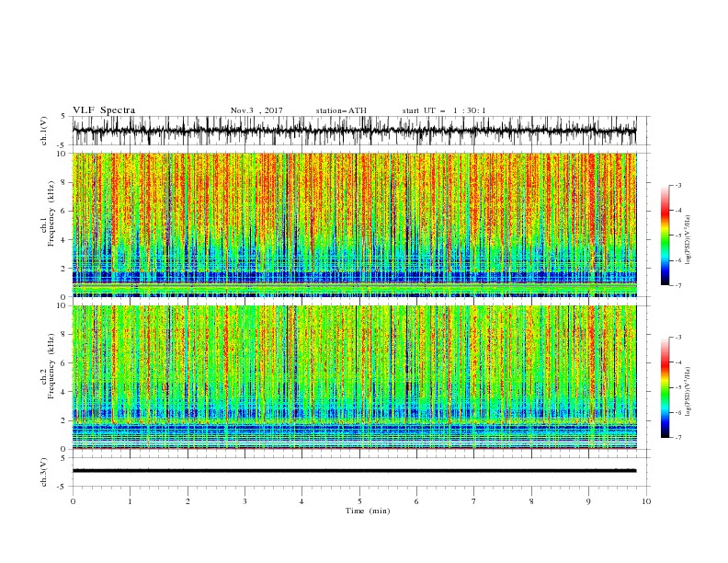This screenshot has height=563, width=728.
Task: Click time axis tick label "8"
Action: pos(531,501)
